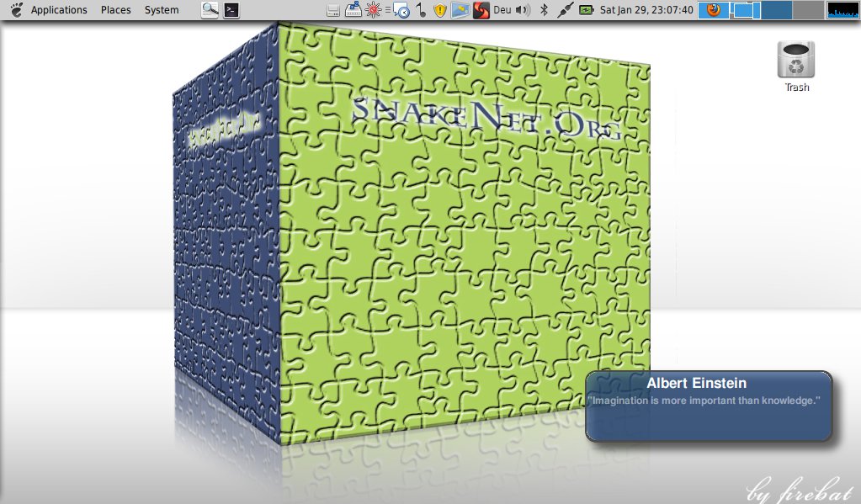Switch to the fourth gray workspace
The height and width of the screenshot is (504, 861).
[x=808, y=10]
